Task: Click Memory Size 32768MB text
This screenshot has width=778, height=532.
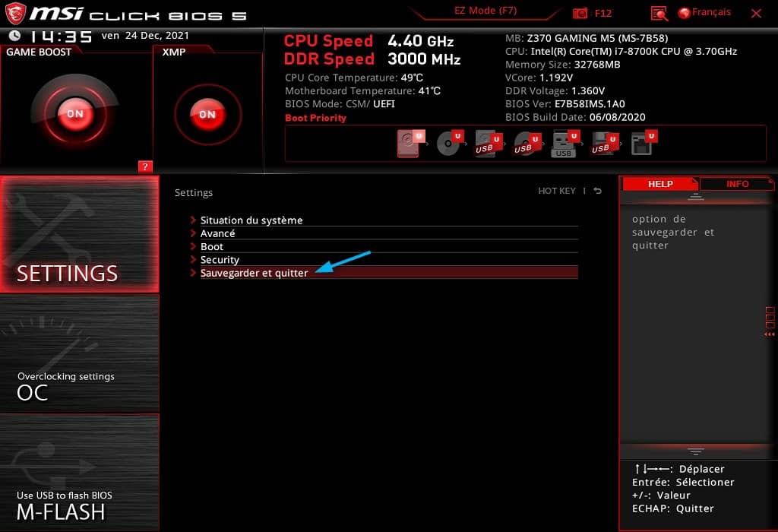Action: coord(563,65)
